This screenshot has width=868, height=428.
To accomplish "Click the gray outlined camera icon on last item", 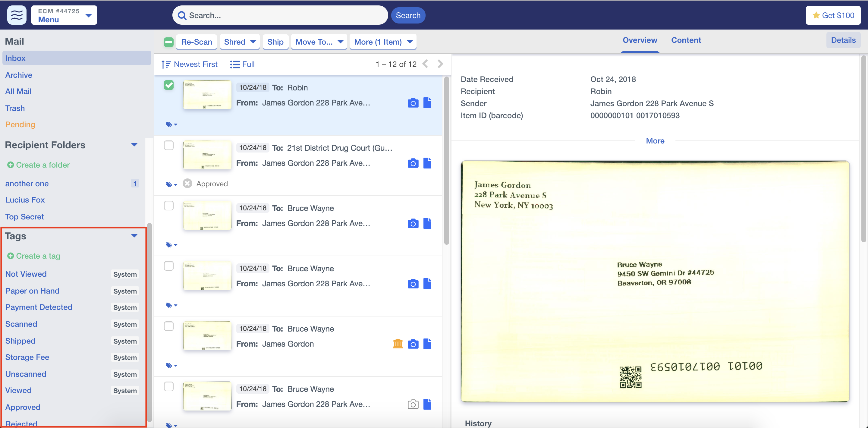I will click(413, 404).
